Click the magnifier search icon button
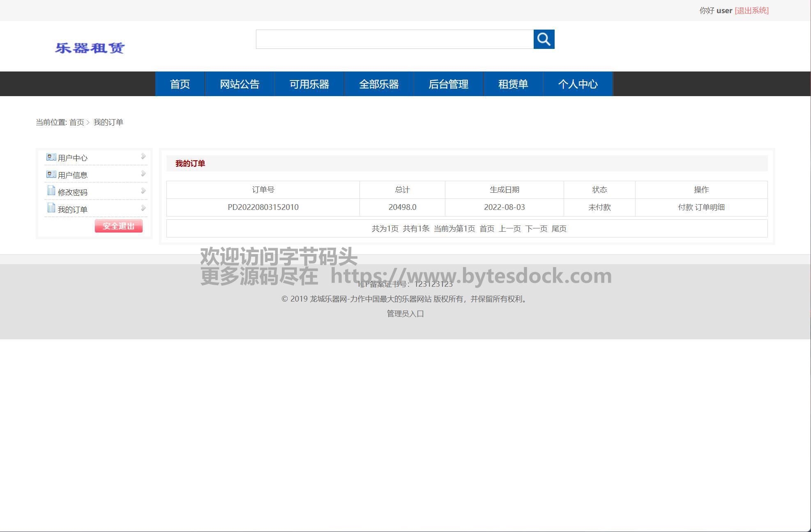Viewport: 811px width, 532px height. tap(544, 39)
